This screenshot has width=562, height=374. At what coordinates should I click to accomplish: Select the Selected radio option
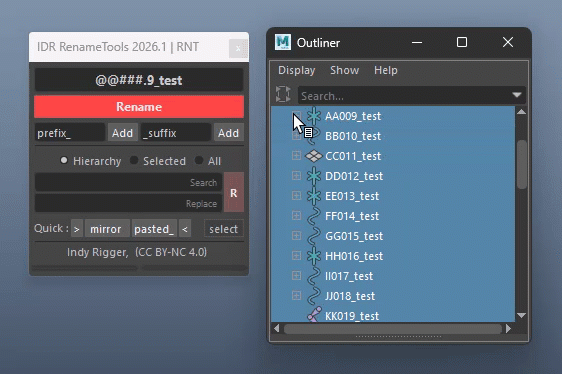click(x=134, y=160)
